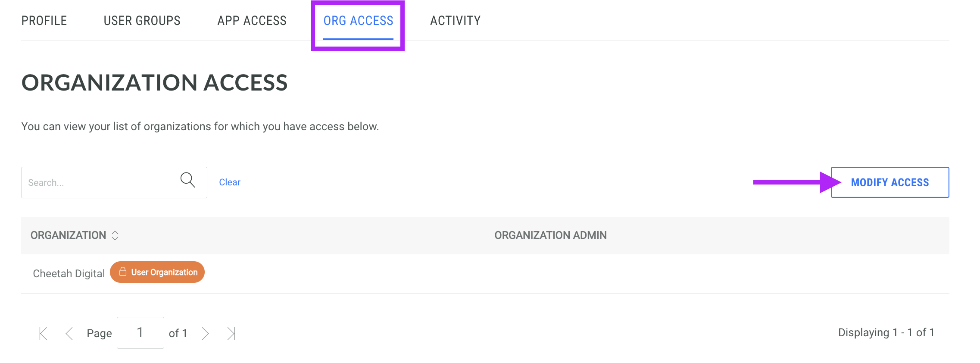The image size is (980, 363).
Task: Click the Clear link next to search
Action: tap(230, 182)
